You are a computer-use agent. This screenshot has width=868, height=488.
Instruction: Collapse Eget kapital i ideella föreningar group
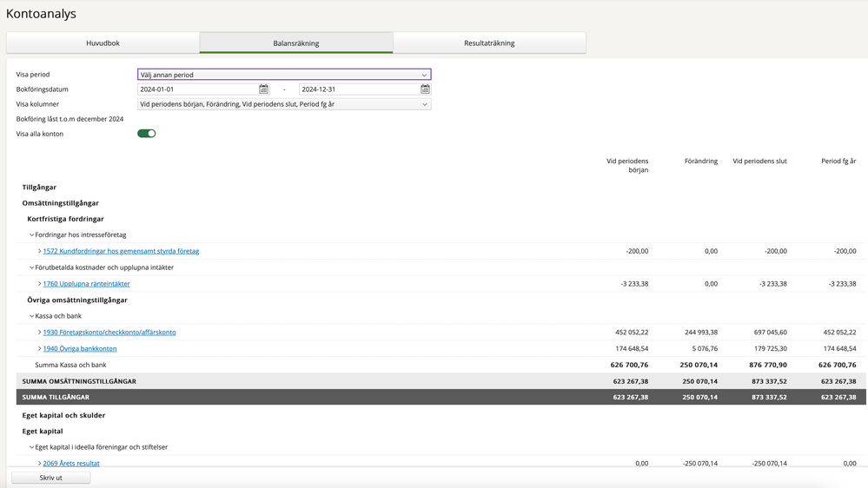pyautogui.click(x=31, y=447)
